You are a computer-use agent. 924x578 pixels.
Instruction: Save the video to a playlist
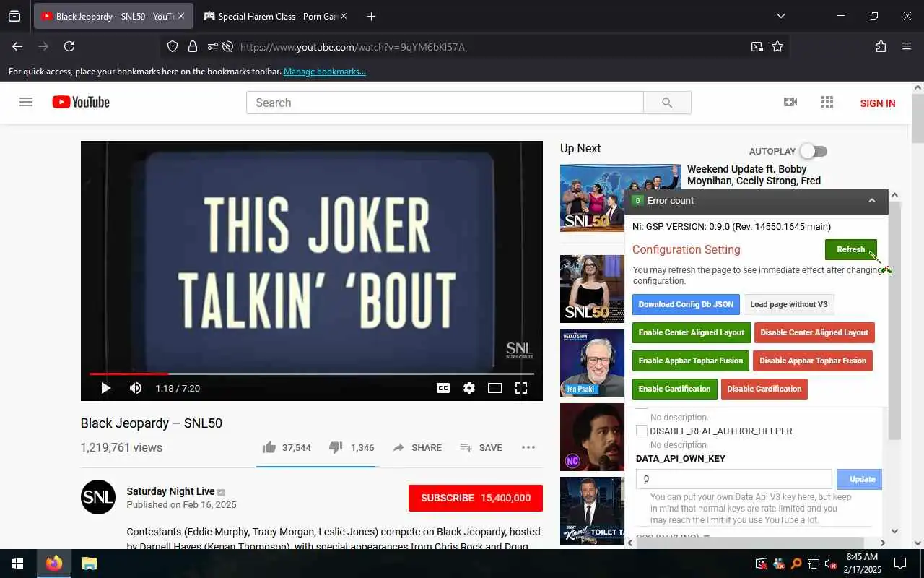tap(481, 447)
